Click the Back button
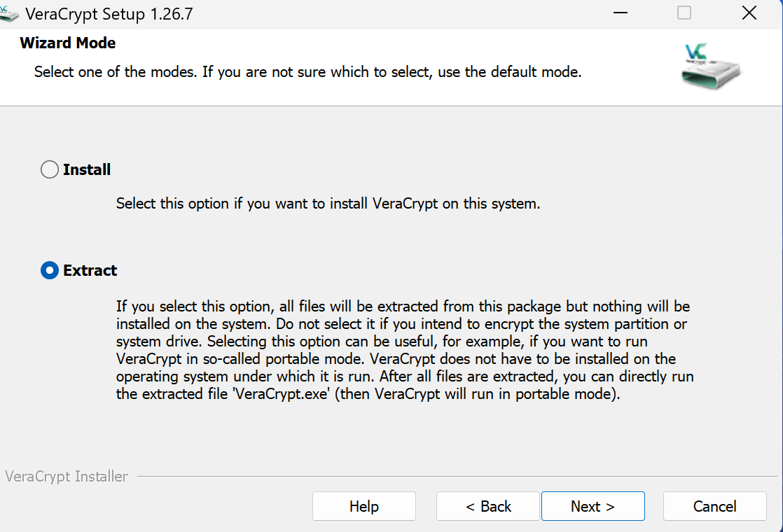The height and width of the screenshot is (532, 783). pos(487,506)
